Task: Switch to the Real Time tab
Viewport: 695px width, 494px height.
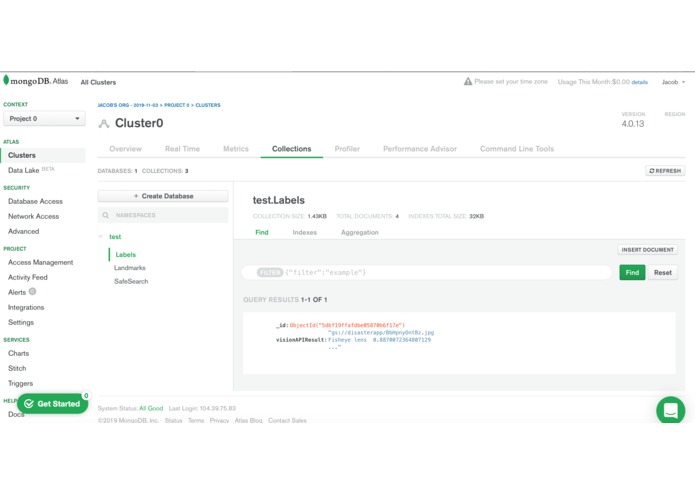Action: pyautogui.click(x=182, y=149)
